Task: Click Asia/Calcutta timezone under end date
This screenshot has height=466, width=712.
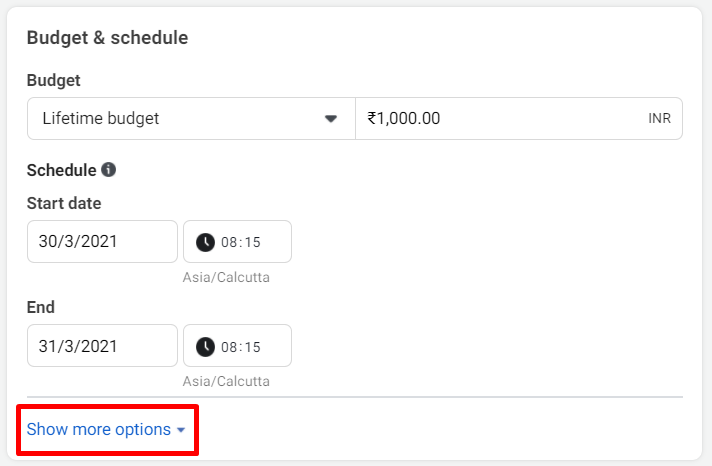Action: pyautogui.click(x=226, y=381)
